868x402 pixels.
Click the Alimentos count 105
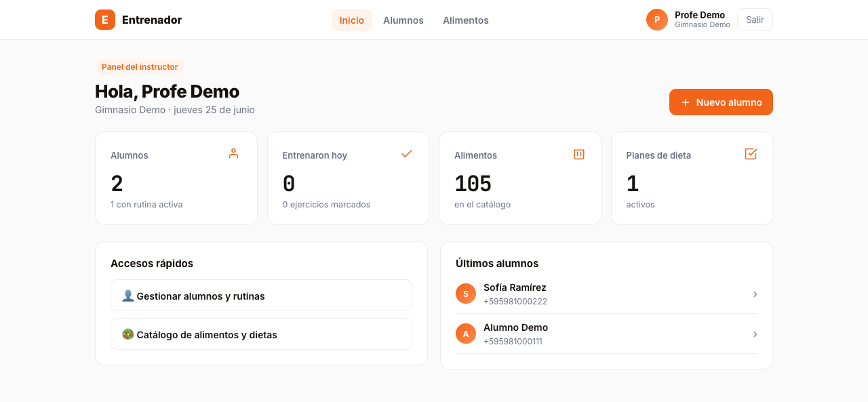(473, 184)
